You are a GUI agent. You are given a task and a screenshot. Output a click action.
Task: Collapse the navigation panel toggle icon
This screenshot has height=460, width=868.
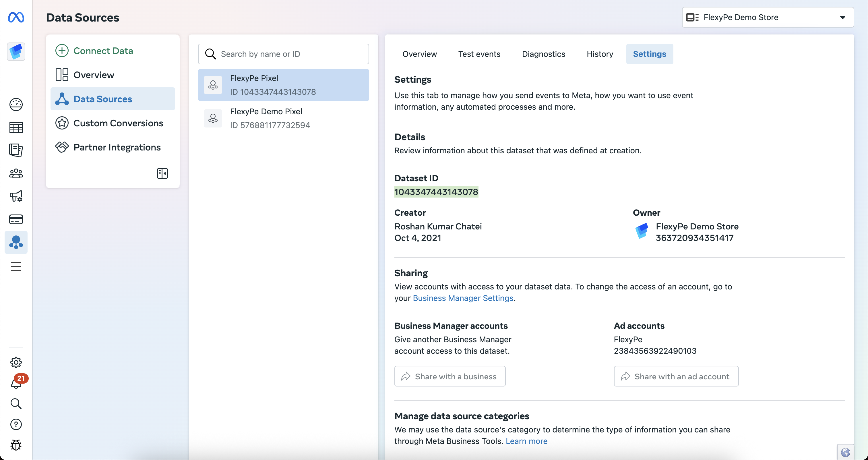tap(162, 173)
